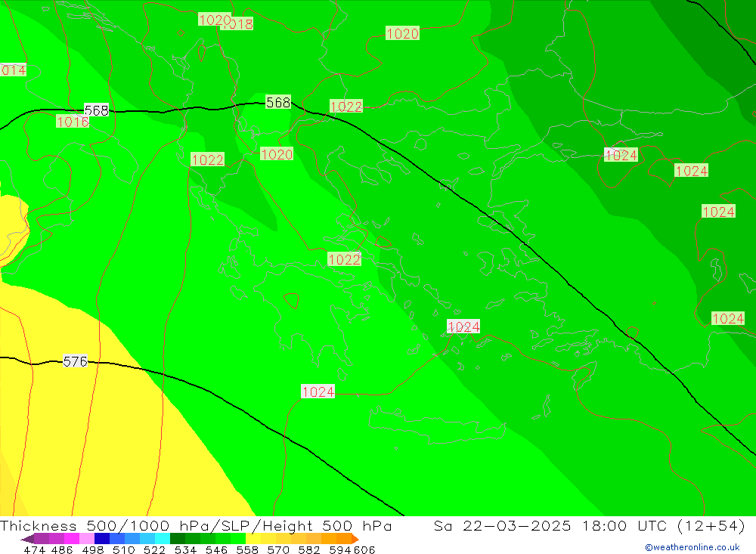The image size is (756, 554).
Task: Click the 522 legend value
Action: 154,549
